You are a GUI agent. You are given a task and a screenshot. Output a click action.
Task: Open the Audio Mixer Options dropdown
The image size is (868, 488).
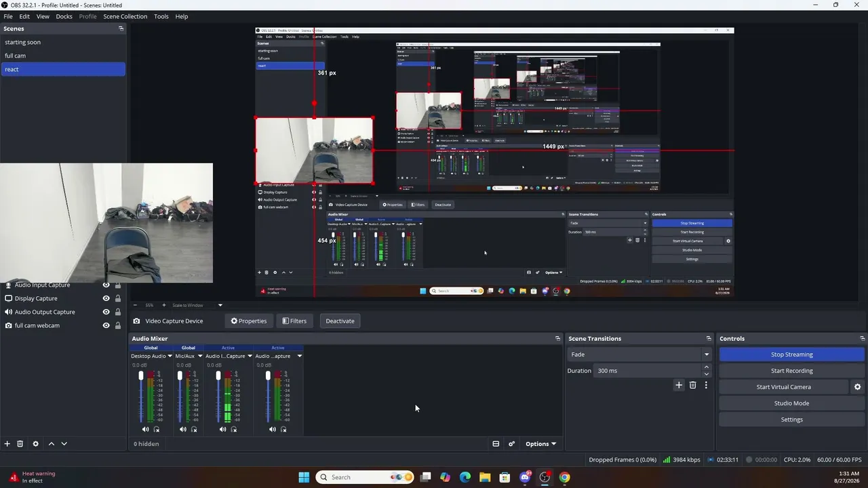[x=540, y=444]
